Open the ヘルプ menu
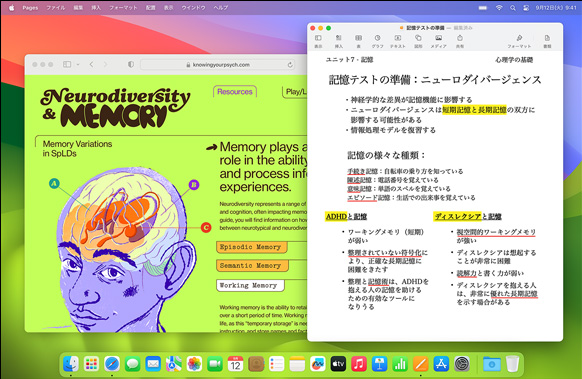582x379 pixels. [x=220, y=7]
